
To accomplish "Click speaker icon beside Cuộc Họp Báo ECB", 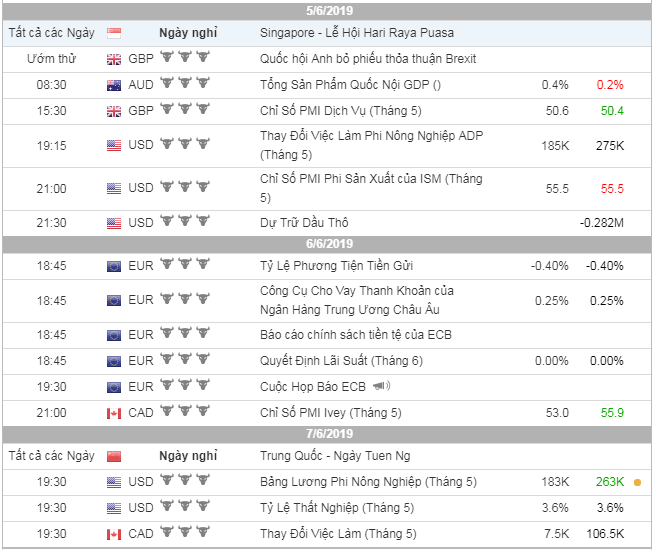I will point(381,386).
